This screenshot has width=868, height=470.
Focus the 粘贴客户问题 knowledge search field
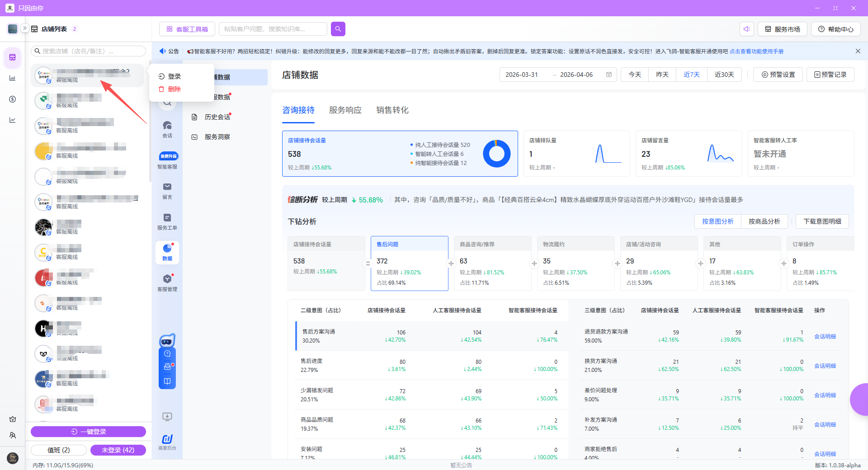273,29
